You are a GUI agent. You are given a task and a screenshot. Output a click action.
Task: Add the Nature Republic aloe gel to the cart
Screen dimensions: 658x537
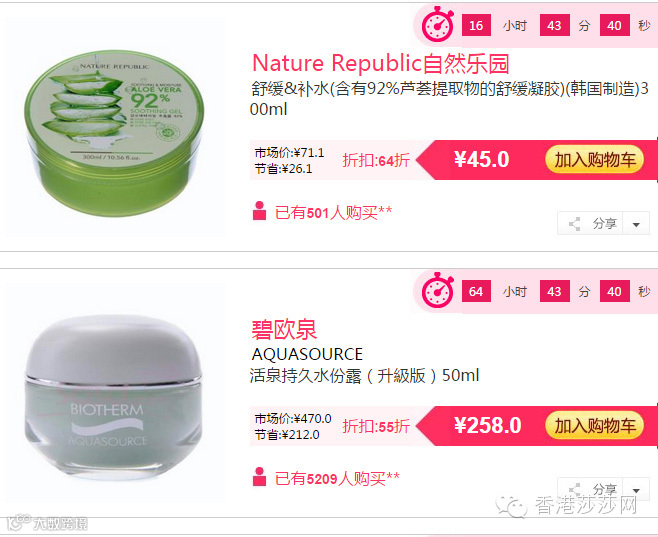click(x=594, y=160)
